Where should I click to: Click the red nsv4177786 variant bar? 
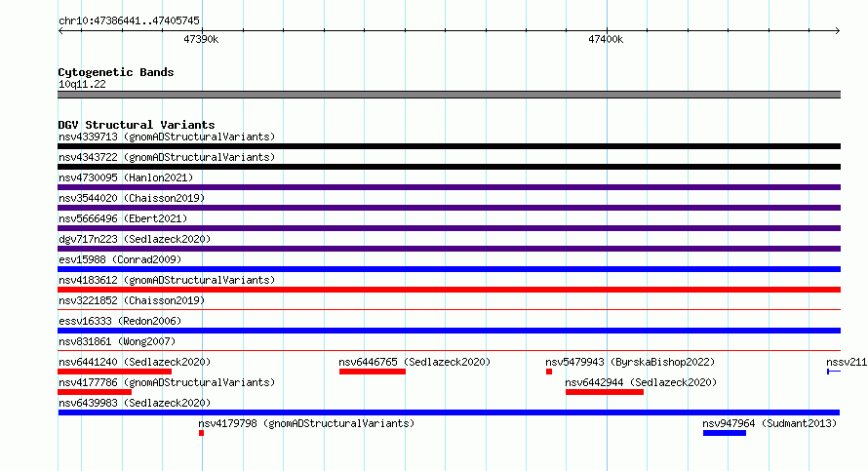click(95, 392)
